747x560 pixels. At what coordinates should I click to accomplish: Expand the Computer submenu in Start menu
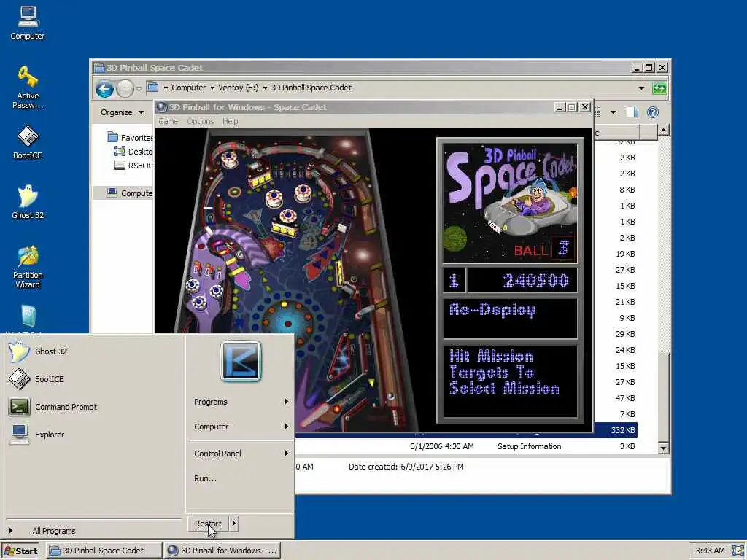tap(241, 427)
